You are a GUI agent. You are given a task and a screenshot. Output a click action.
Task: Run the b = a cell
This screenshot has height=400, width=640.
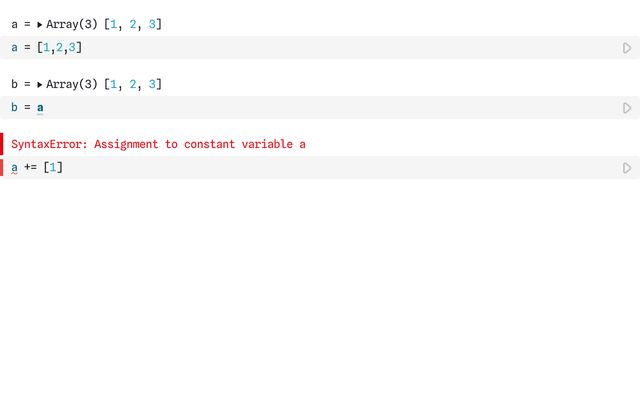pos(627,108)
